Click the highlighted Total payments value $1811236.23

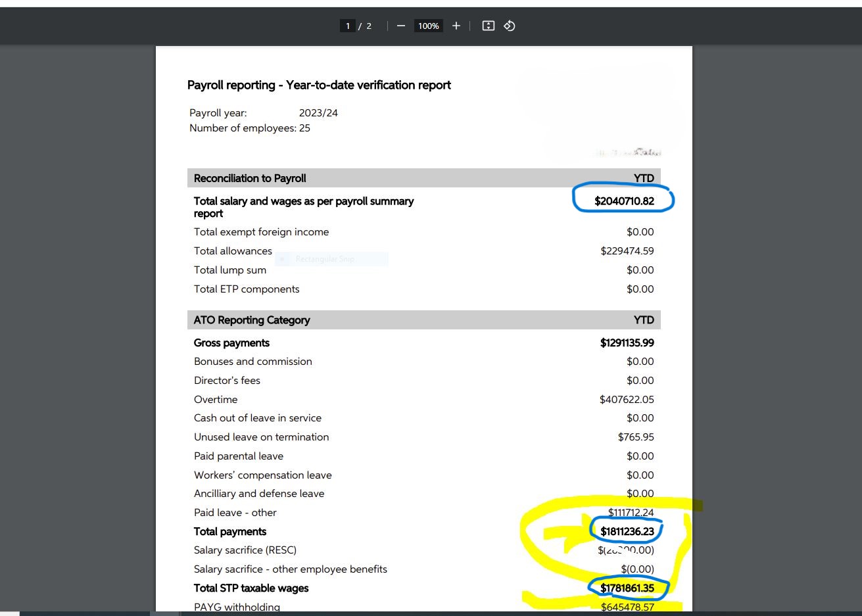(627, 531)
